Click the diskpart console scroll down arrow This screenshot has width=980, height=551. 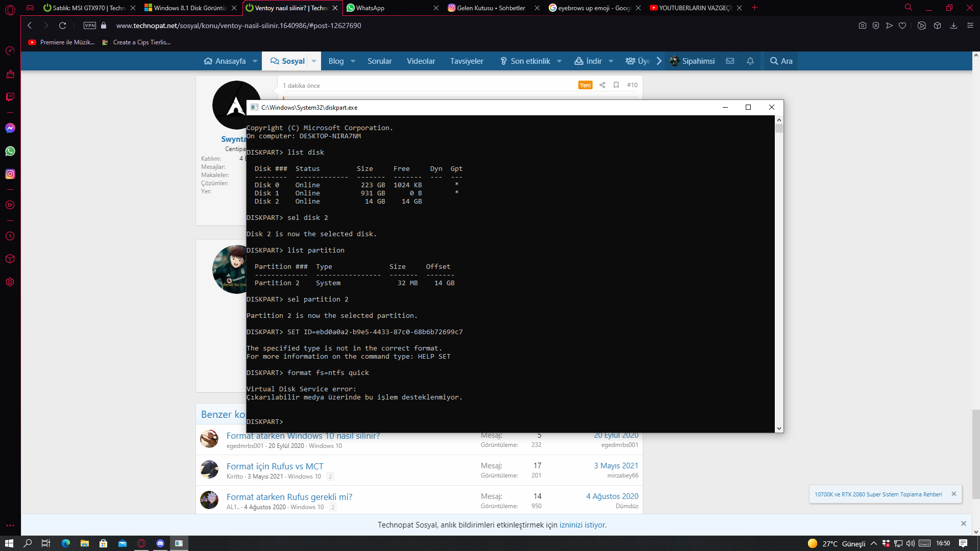779,429
